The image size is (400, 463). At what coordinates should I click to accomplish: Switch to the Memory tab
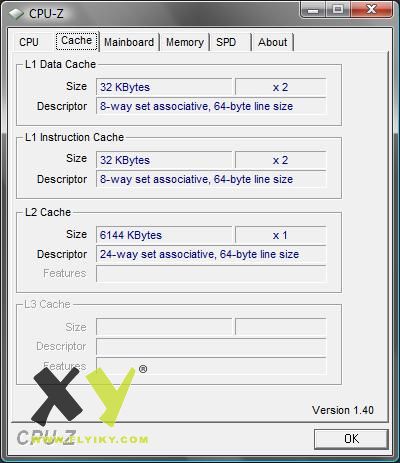click(185, 42)
